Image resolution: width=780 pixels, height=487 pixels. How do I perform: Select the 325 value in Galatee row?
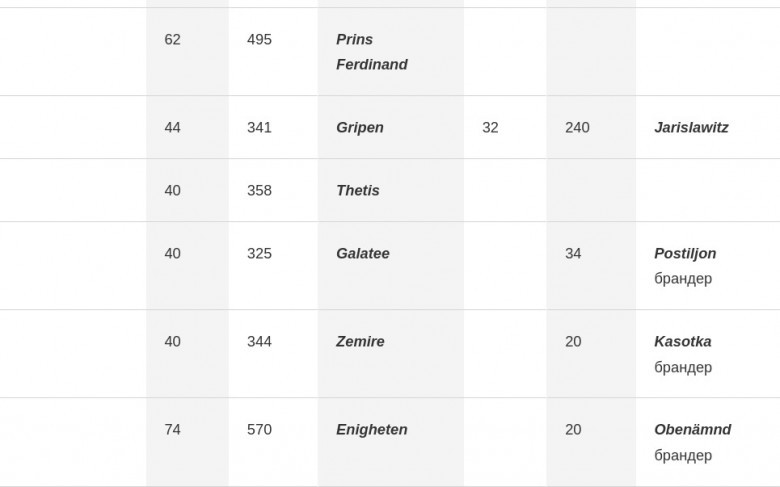tap(259, 254)
